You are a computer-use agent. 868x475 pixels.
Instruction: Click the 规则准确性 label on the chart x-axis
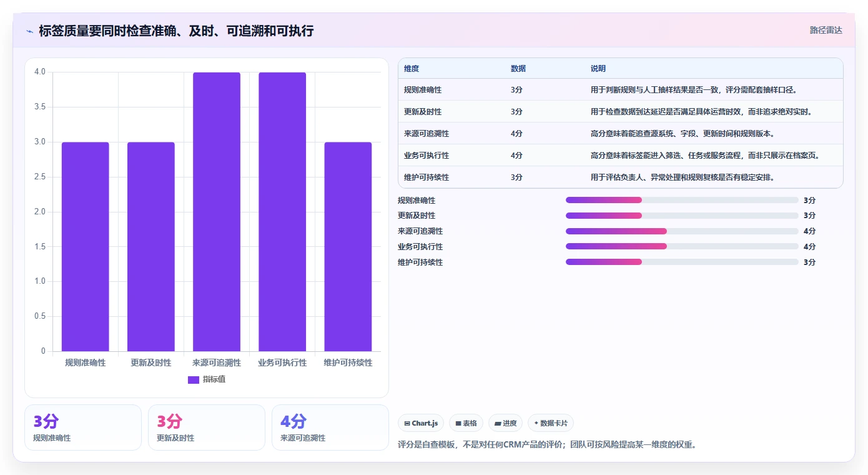pyautogui.click(x=86, y=362)
